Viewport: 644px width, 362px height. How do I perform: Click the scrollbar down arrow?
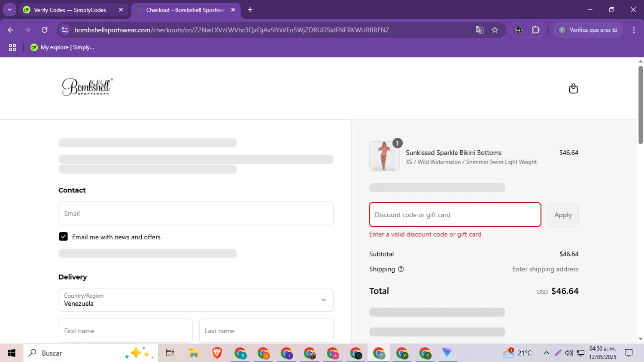640,339
